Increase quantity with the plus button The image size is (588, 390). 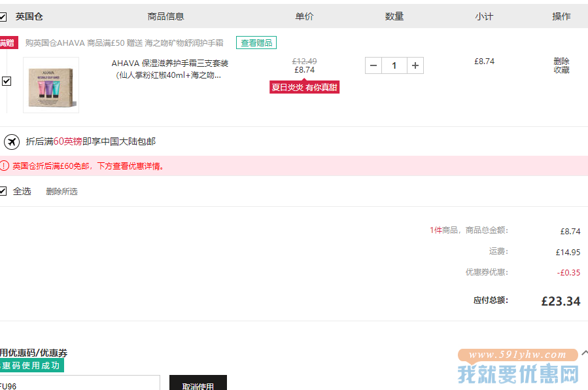[x=415, y=65]
